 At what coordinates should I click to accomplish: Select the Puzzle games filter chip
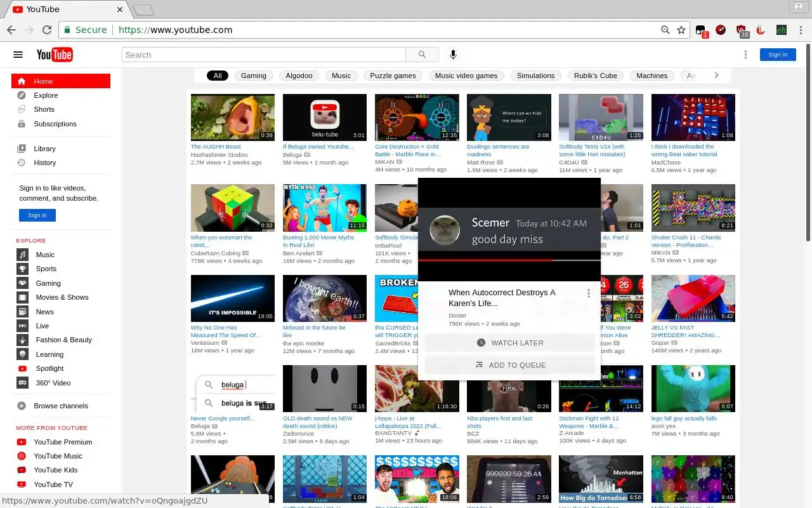393,76
